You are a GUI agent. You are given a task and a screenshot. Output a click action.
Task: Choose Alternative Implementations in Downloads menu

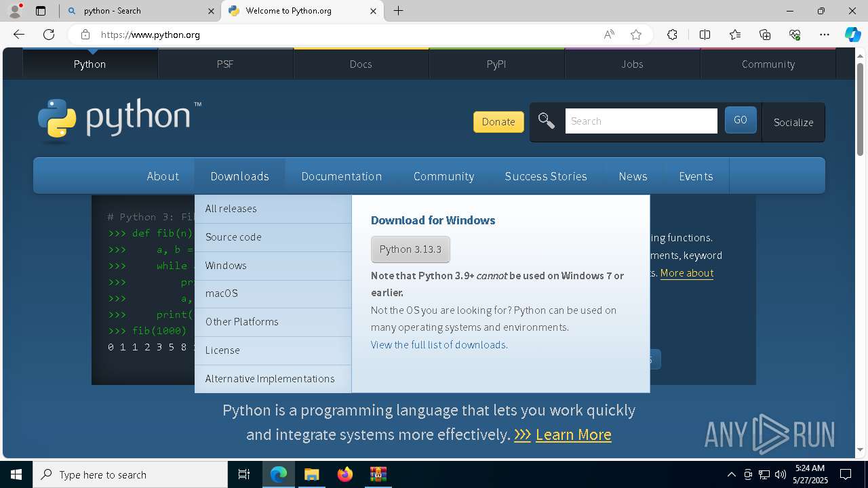click(273, 379)
